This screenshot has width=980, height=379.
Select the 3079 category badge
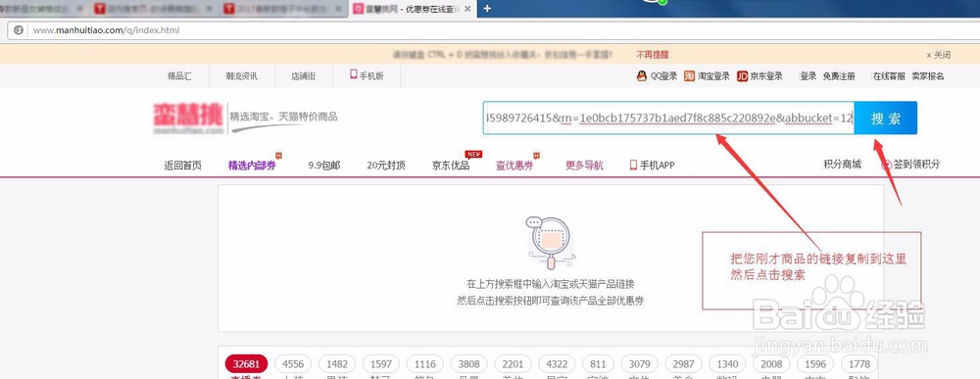point(639,364)
